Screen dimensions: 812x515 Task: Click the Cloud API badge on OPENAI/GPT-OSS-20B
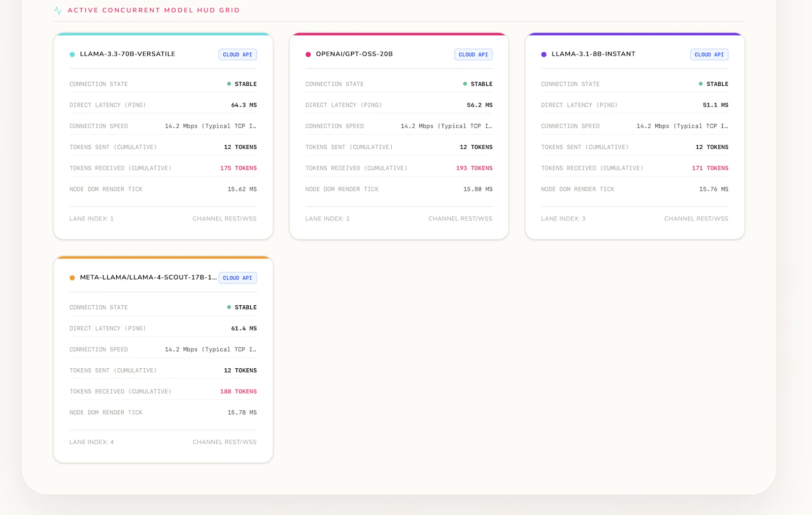473,54
